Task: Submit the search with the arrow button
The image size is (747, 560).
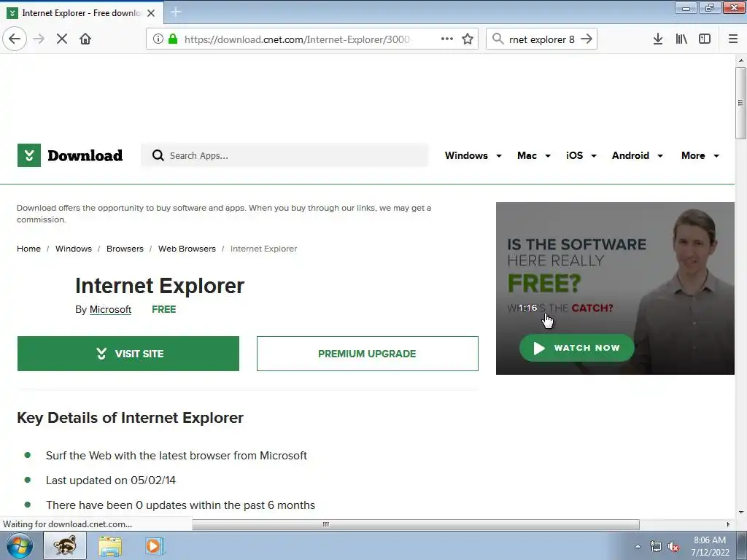Action: point(587,39)
